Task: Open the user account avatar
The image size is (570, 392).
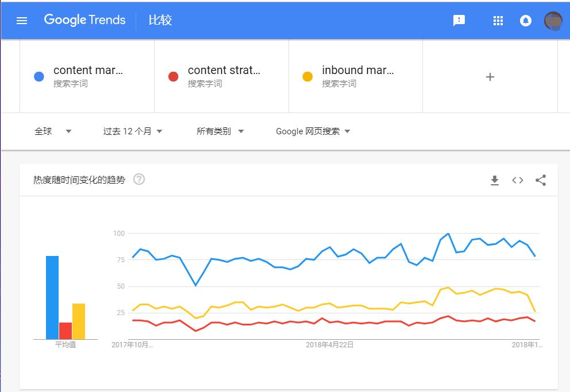Action: coord(553,21)
